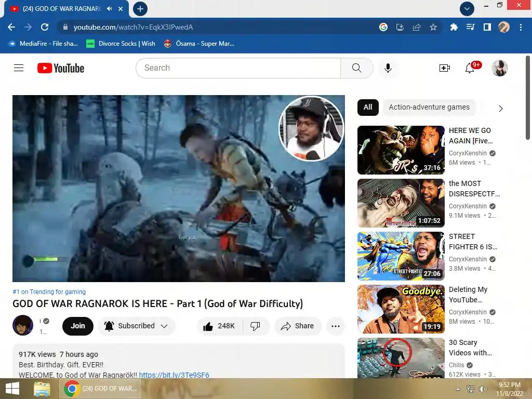Reload the page

coord(45,27)
